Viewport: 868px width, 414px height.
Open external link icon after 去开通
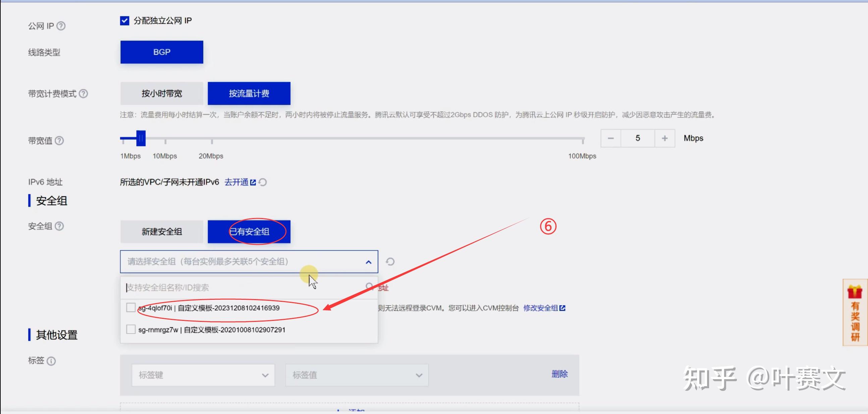[x=253, y=183]
